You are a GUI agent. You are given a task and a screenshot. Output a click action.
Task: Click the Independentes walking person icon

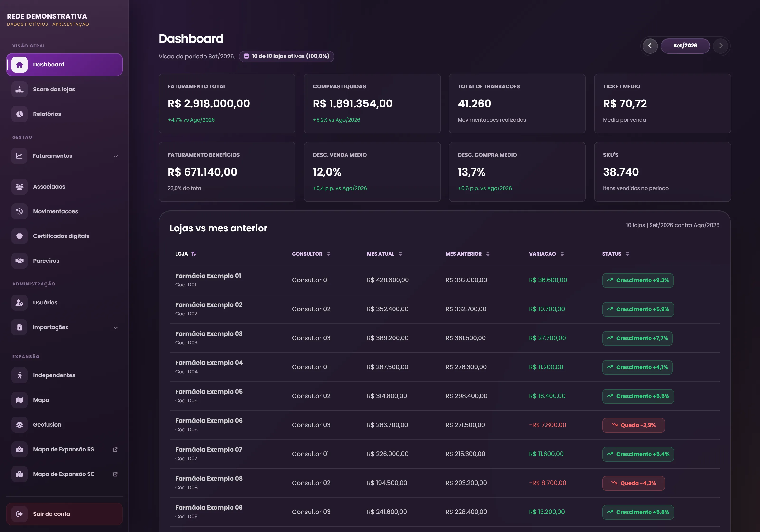(19, 375)
